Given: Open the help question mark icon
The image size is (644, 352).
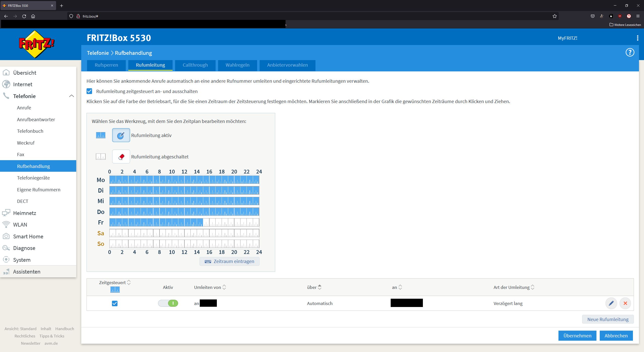Looking at the screenshot, I should (x=630, y=53).
